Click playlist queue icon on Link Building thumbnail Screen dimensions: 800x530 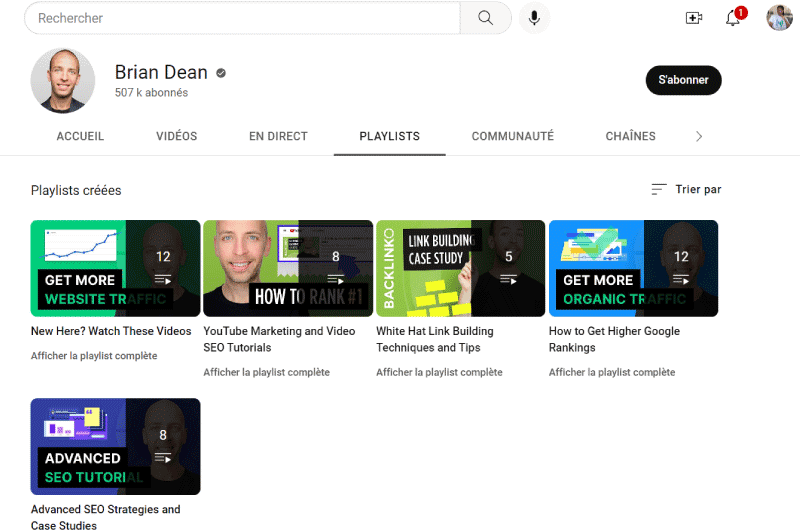point(508,280)
